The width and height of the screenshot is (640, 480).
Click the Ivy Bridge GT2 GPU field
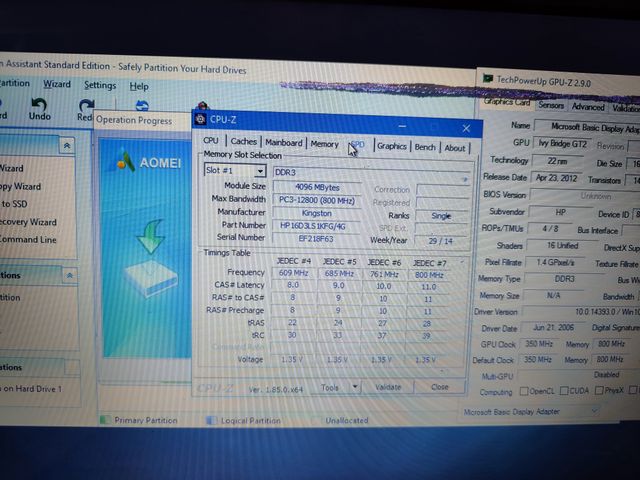(562, 144)
